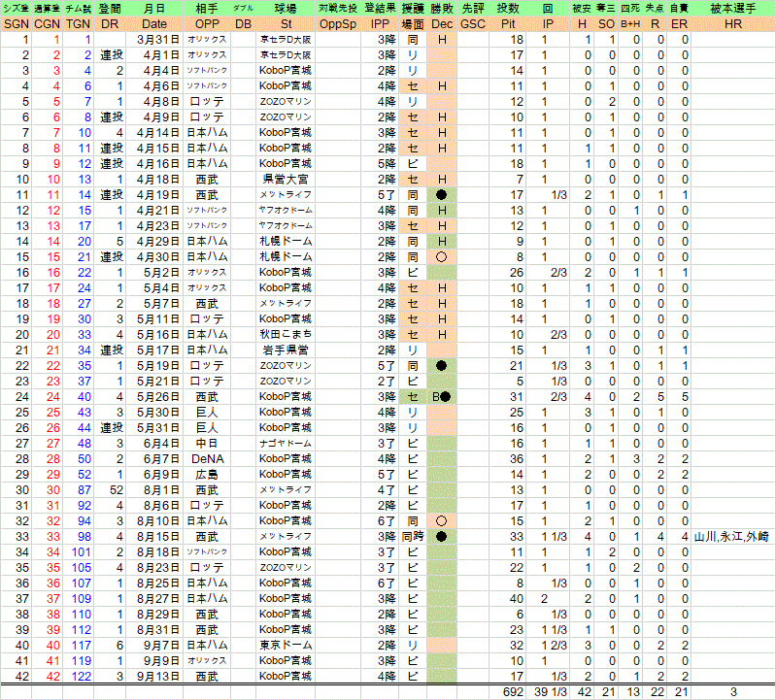Image resolution: width=776 pixels, height=700 pixels.
Task: Select the DeNA opponent cell
Action: tap(207, 459)
